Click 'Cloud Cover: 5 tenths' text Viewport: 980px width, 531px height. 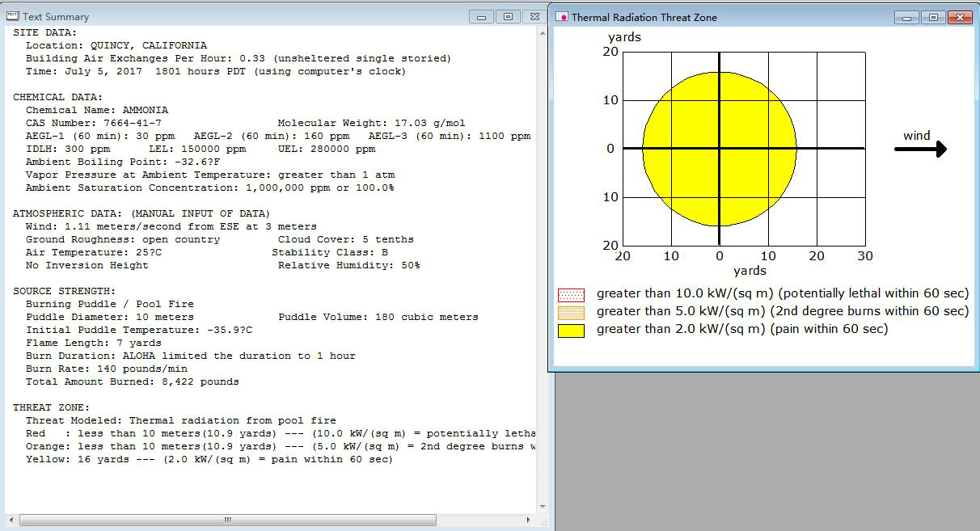346,239
